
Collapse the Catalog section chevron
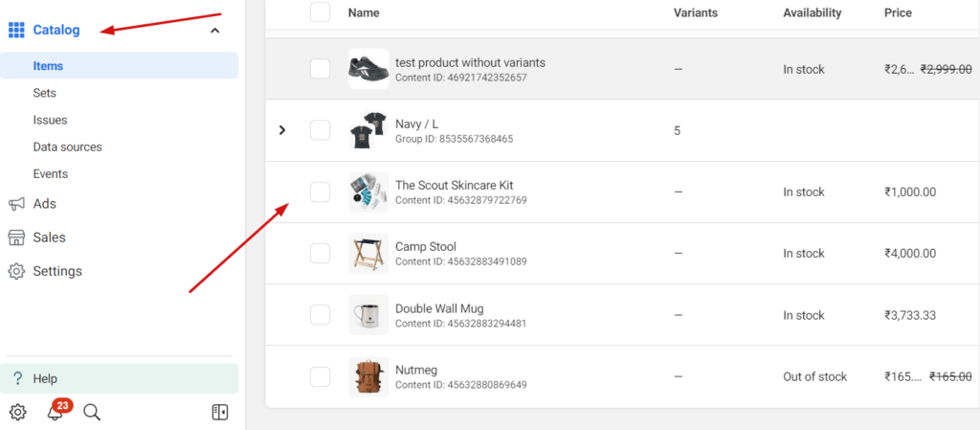tap(214, 31)
